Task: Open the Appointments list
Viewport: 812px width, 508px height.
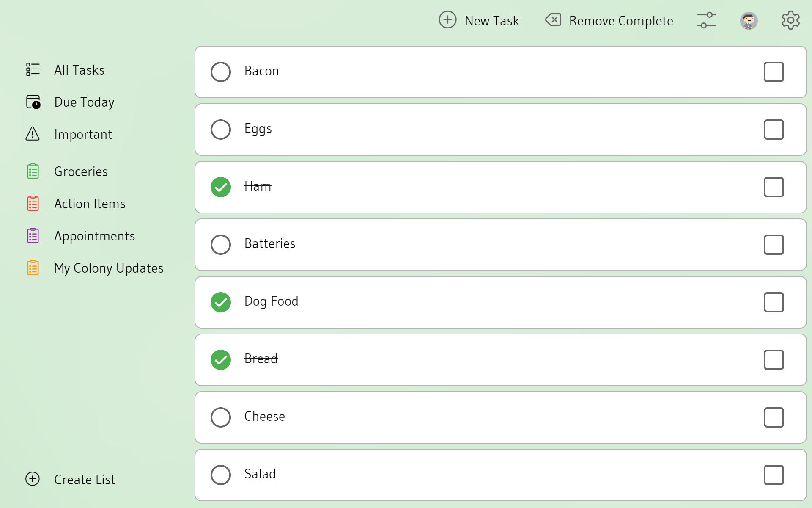Action: (94, 236)
